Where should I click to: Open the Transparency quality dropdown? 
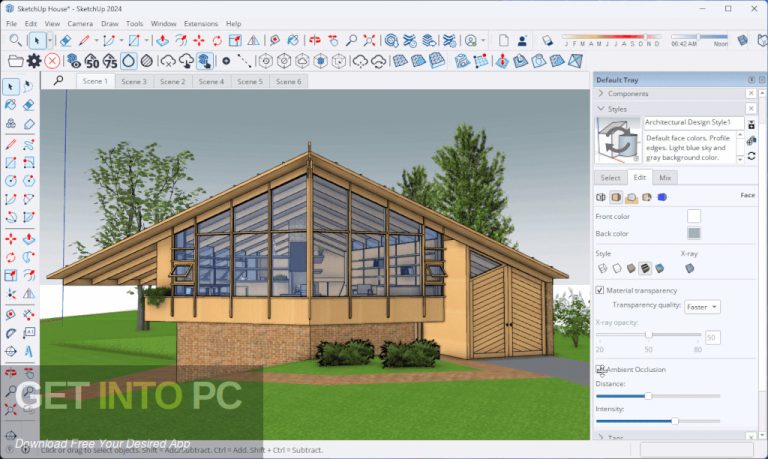click(702, 307)
